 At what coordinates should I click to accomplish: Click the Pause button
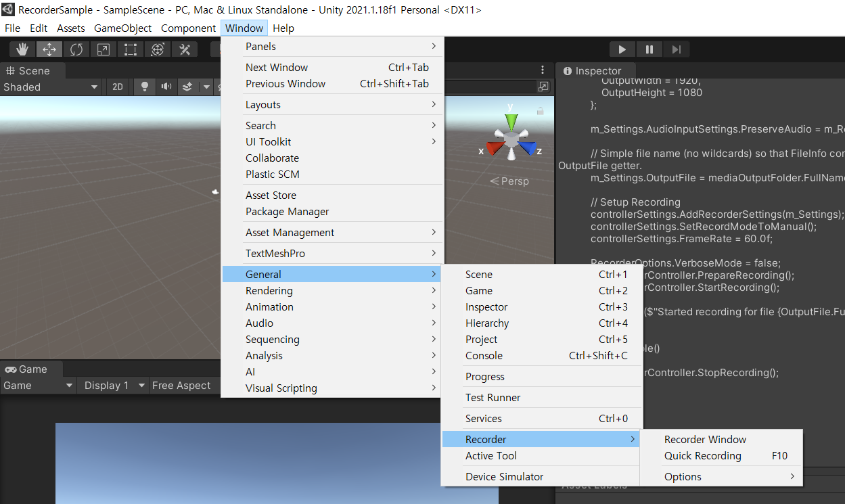coord(649,49)
